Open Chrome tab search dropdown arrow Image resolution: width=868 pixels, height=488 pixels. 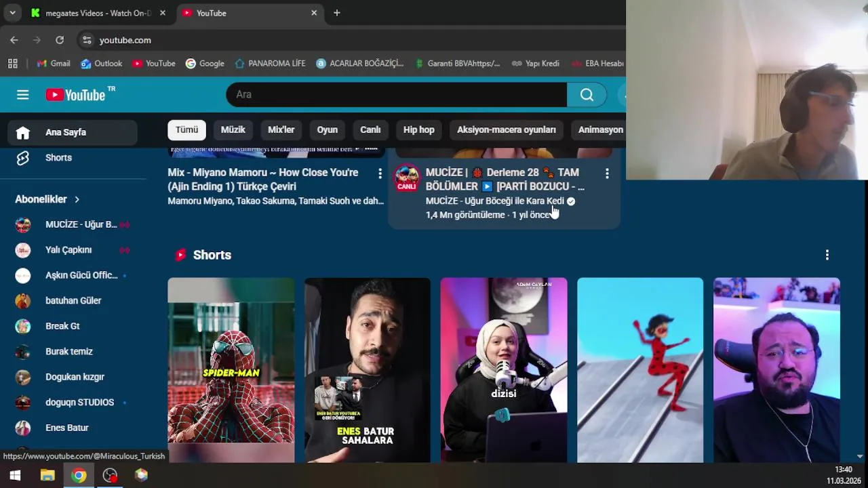coord(12,13)
